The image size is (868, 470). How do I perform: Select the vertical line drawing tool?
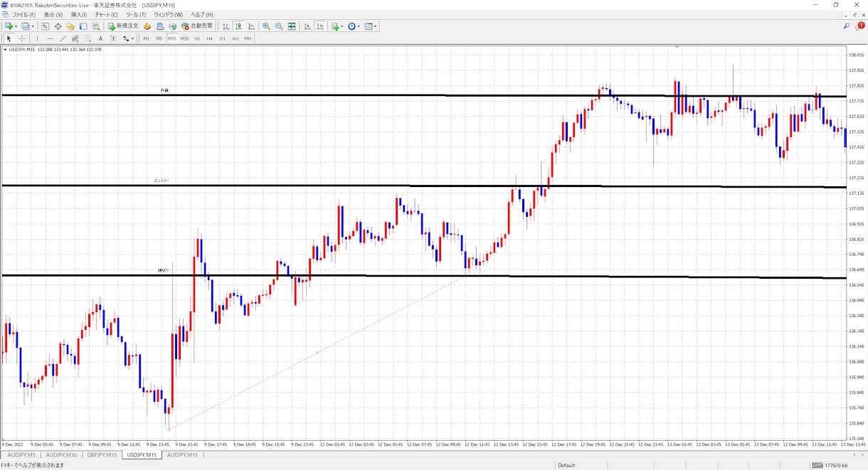[37, 38]
